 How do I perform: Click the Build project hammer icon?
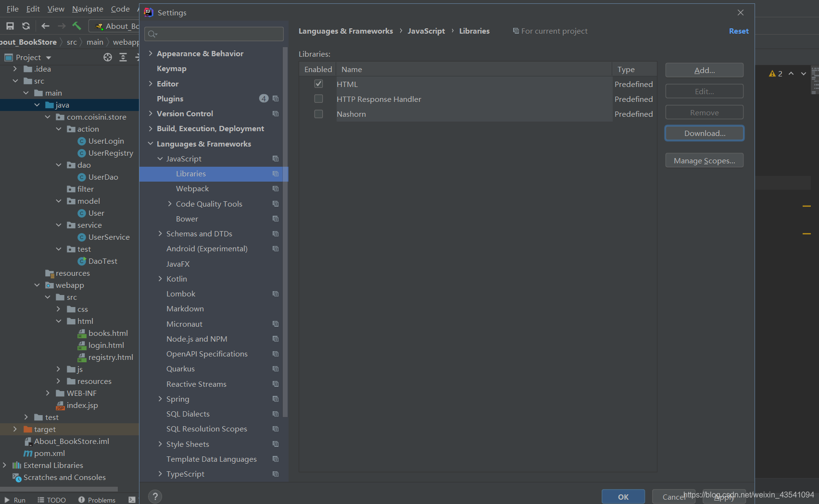click(77, 26)
